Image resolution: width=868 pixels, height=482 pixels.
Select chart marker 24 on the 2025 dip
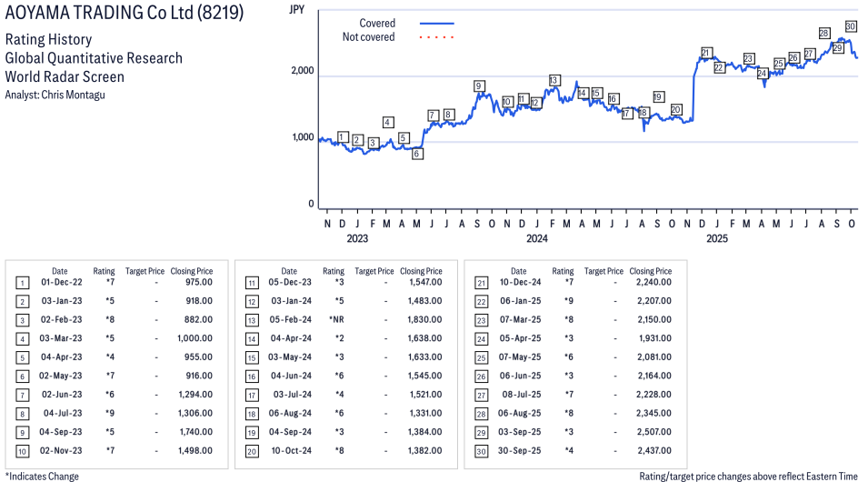pyautogui.click(x=763, y=73)
